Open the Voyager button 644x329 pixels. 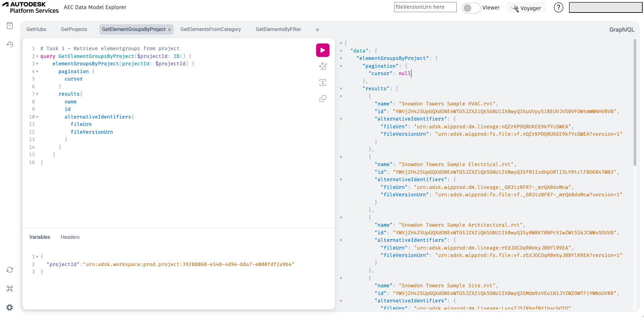click(526, 8)
